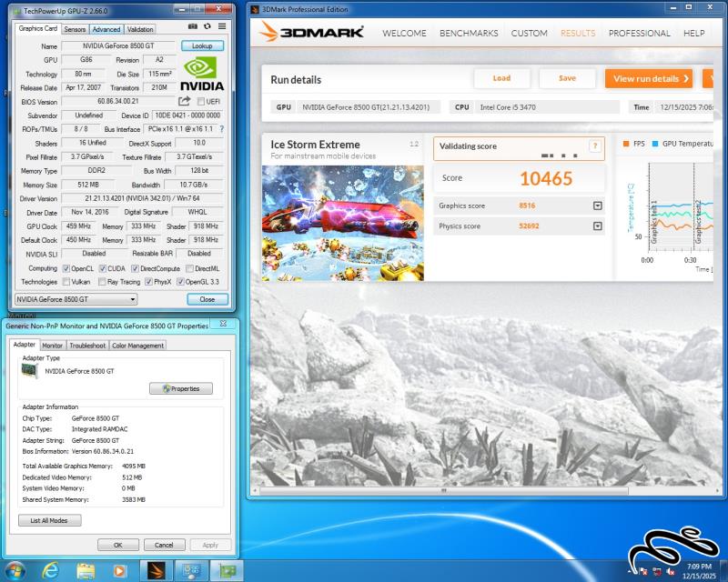
Task: Click the GPU-Z refresh icon
Action: click(x=207, y=28)
